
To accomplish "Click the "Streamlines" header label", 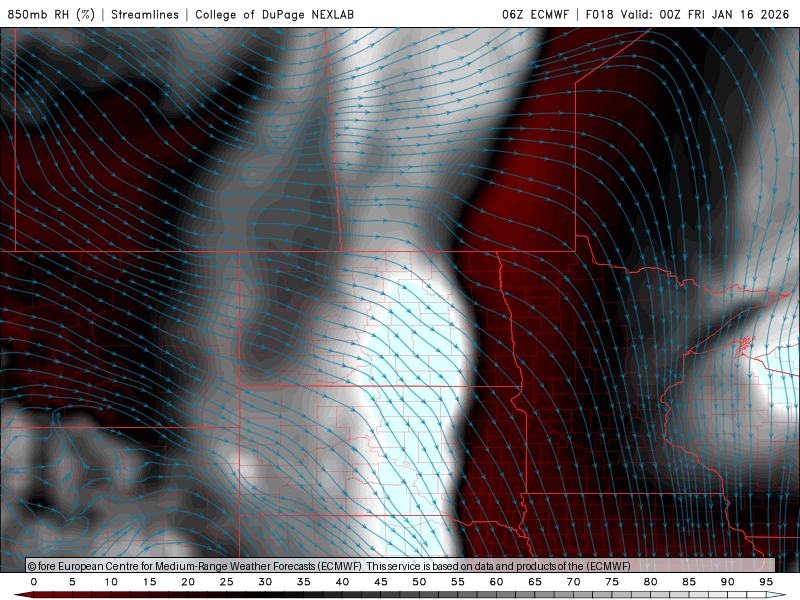I will tap(145, 14).
